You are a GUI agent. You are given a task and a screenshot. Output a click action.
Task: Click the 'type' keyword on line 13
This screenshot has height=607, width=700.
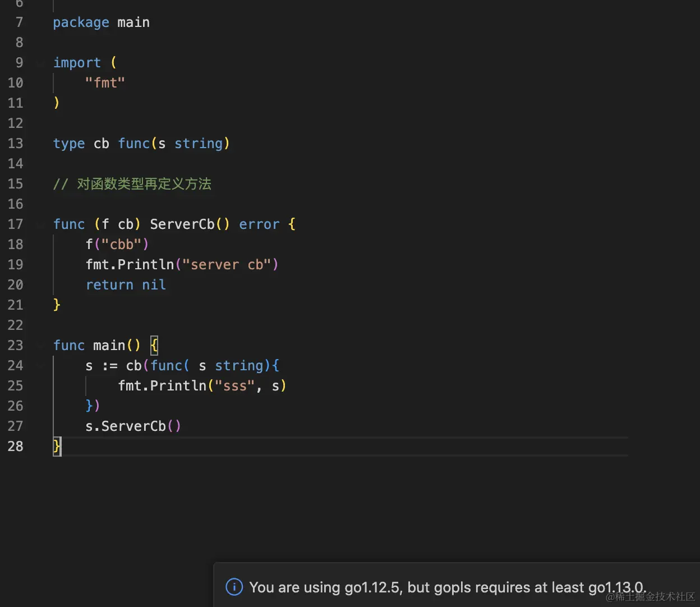69,144
